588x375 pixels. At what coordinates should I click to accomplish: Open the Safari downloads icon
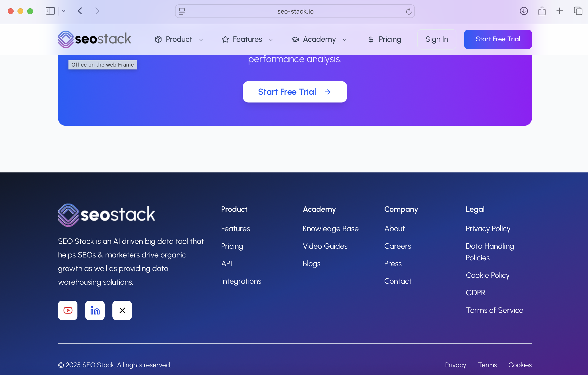tap(523, 11)
